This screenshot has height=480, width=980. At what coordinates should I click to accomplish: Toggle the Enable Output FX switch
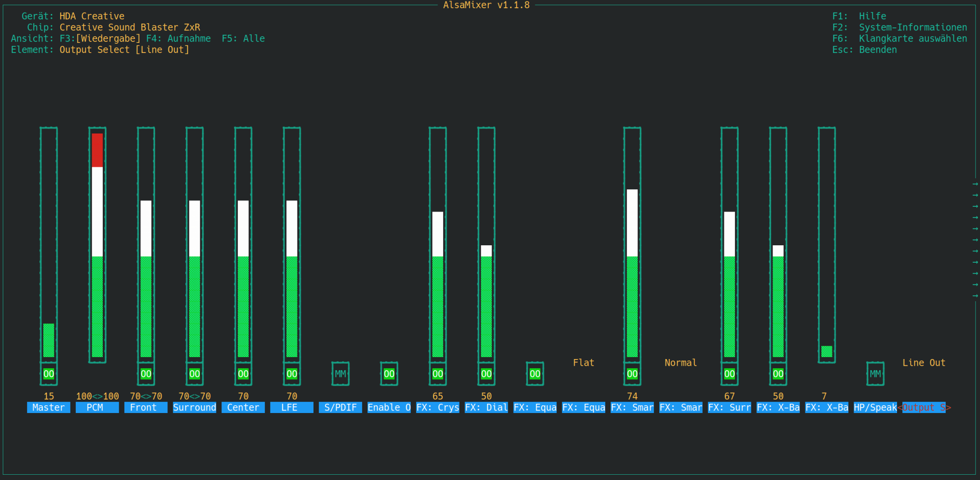pos(389,373)
